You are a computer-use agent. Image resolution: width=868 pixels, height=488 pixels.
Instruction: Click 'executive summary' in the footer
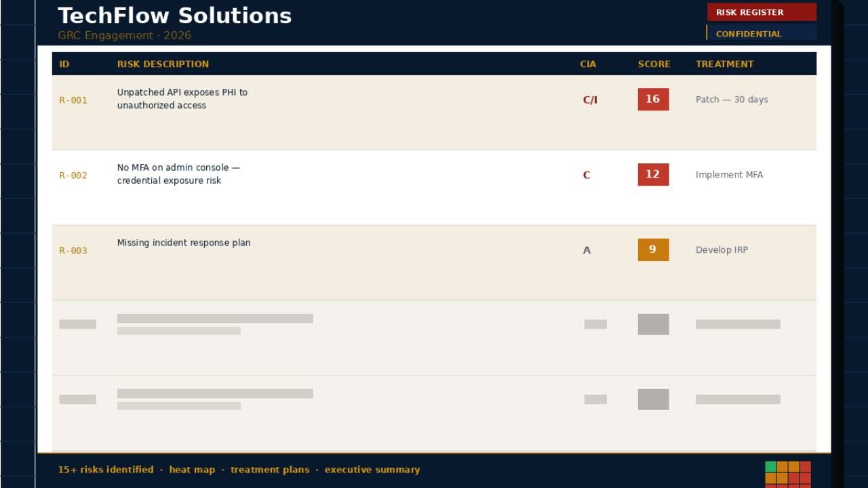pyautogui.click(x=372, y=470)
